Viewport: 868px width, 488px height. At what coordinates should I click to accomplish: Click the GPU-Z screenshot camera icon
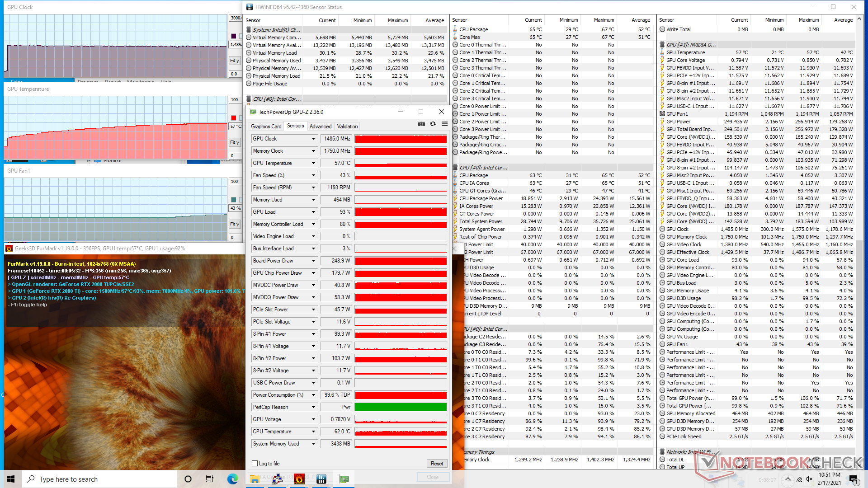point(421,124)
